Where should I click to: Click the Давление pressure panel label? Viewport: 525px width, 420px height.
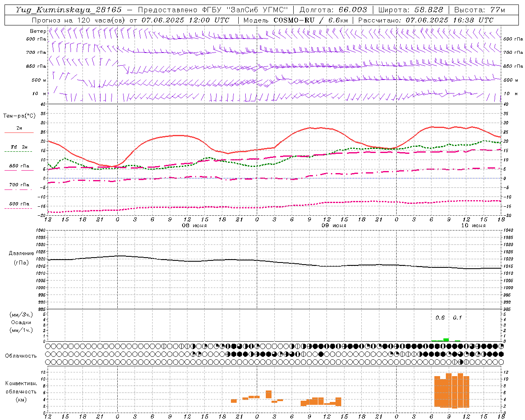coord(21,253)
